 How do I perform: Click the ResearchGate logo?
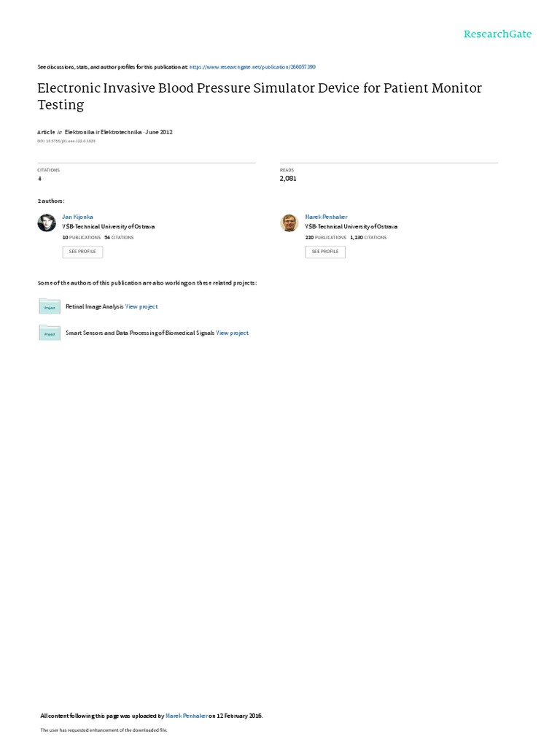point(497,34)
